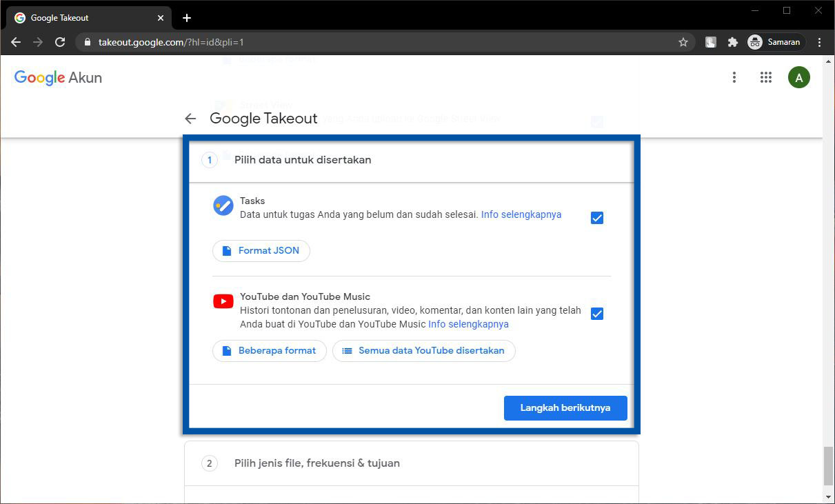The height and width of the screenshot is (504, 835).
Task: Click the address bar URL field
Action: pyautogui.click(x=379, y=42)
